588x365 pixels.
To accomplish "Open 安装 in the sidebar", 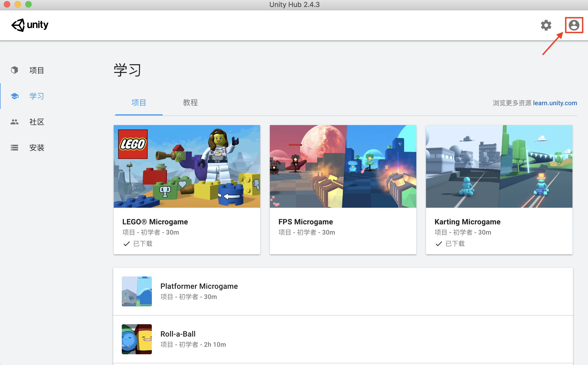I will pos(37,148).
